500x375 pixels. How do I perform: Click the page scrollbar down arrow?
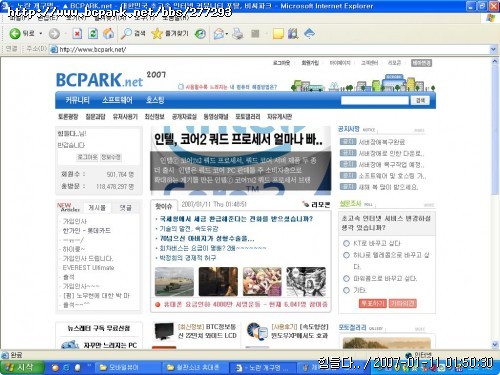pyautogui.click(x=495, y=344)
